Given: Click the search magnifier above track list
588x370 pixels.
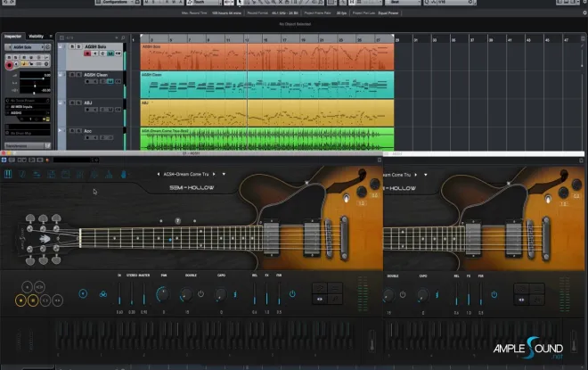Looking at the screenshot, I should click(123, 38).
